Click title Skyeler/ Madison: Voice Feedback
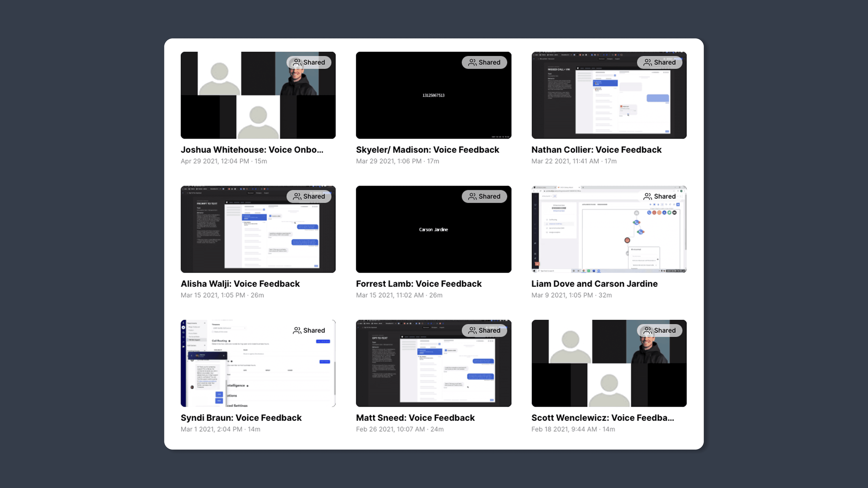 click(427, 150)
